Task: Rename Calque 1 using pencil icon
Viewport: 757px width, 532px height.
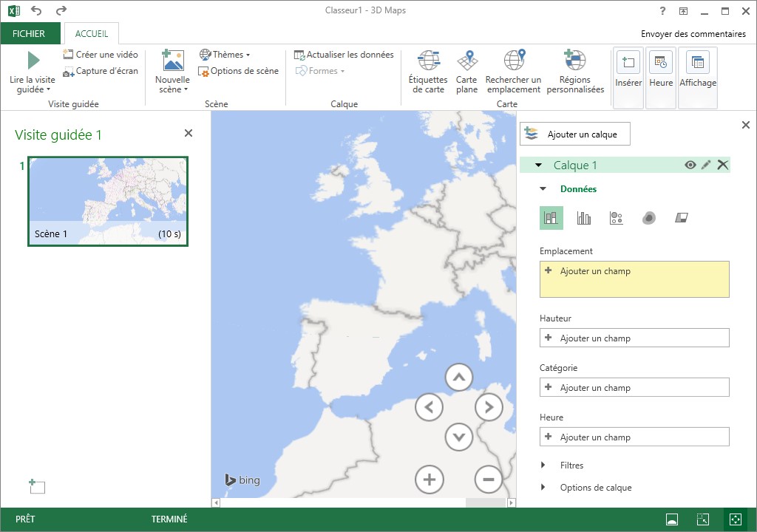Action: coord(706,165)
